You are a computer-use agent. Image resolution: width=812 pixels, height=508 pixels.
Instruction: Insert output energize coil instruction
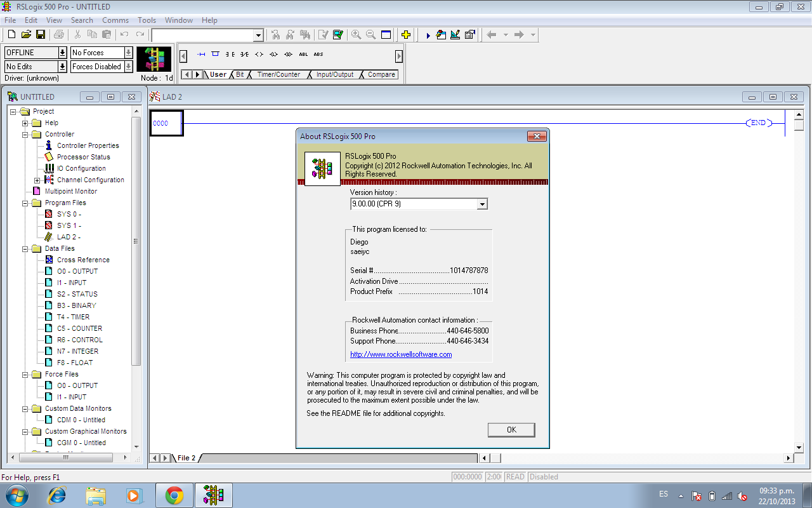click(x=259, y=55)
